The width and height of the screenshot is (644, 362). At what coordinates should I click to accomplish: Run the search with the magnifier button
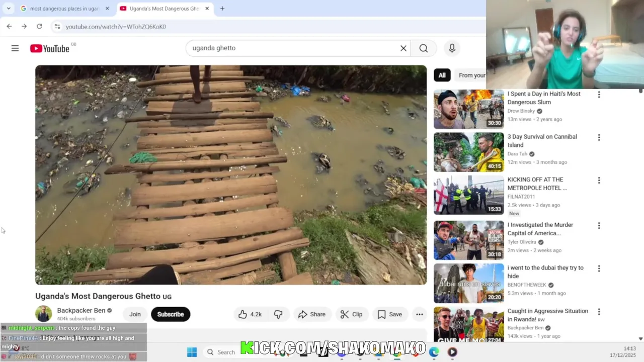click(x=424, y=48)
